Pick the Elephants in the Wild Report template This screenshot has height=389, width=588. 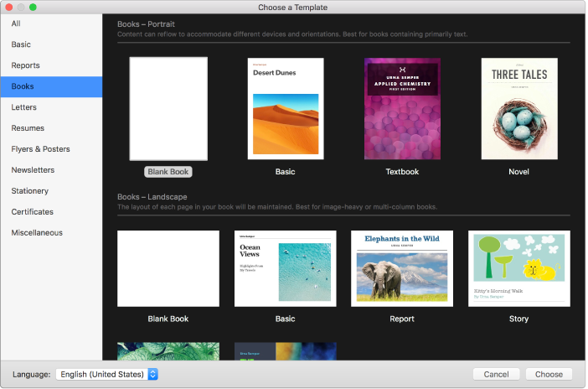[402, 268]
